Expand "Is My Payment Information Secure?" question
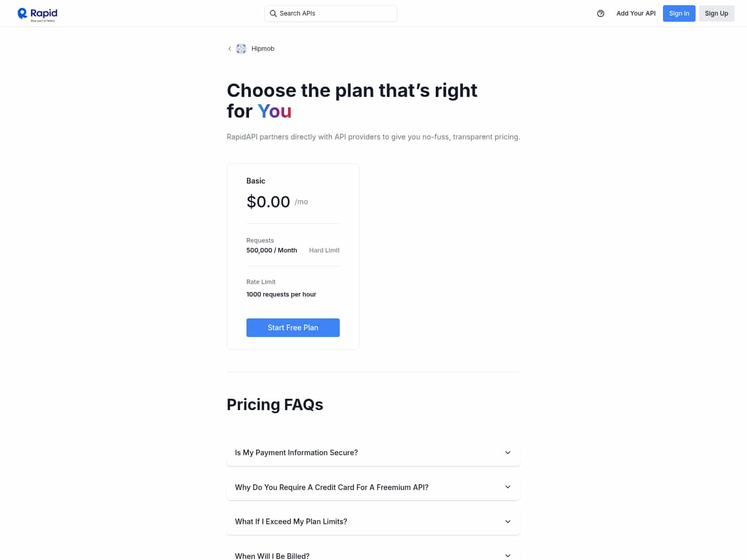This screenshot has width=747, height=560. pyautogui.click(x=296, y=453)
